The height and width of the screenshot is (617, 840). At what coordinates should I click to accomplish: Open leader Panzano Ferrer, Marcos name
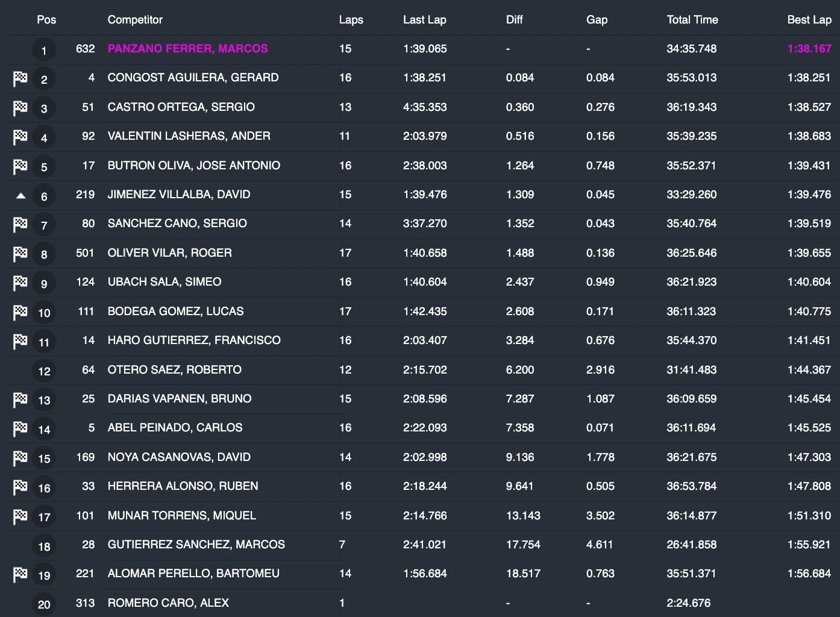click(x=187, y=49)
